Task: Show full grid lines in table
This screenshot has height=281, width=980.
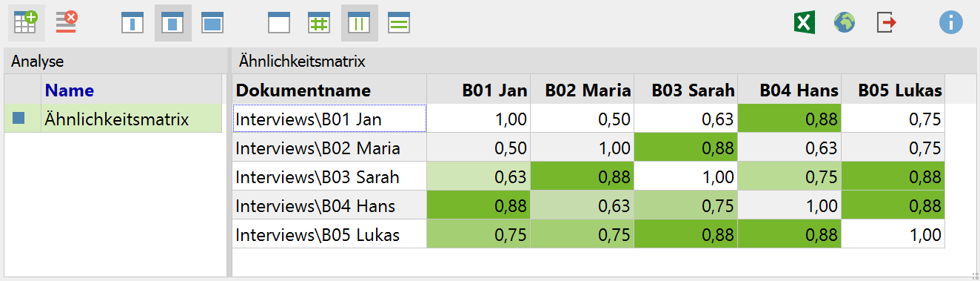Action: click(319, 22)
